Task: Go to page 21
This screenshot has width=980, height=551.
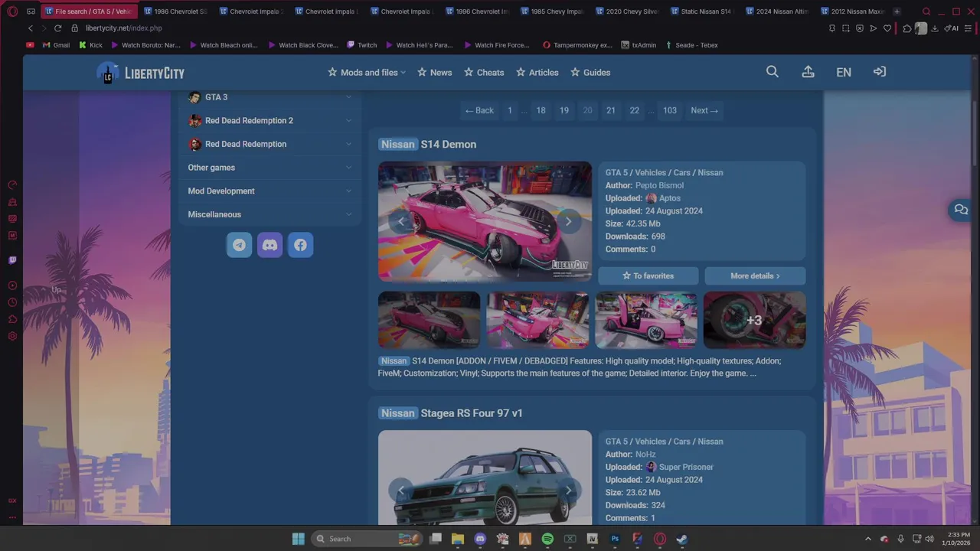Action: click(611, 110)
